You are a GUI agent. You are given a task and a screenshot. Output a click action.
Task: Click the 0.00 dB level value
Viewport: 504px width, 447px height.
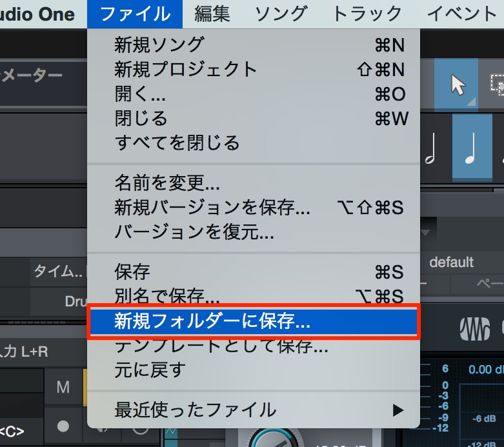click(486, 370)
